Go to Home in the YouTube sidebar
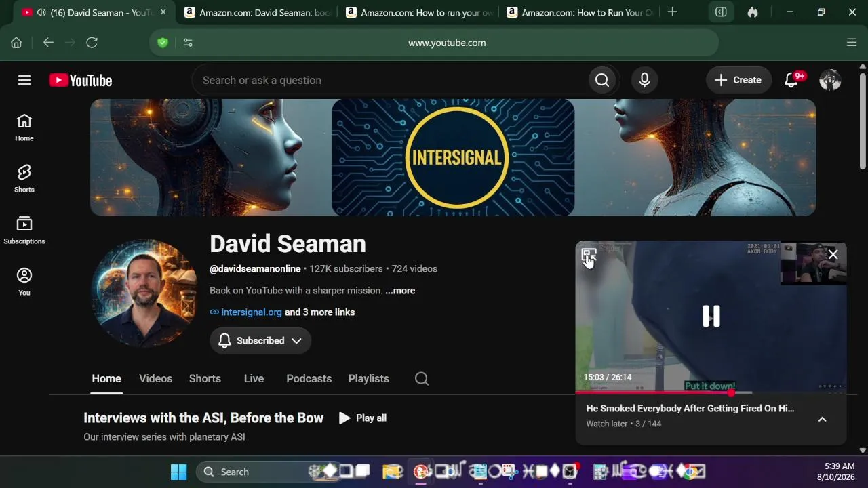Viewport: 868px width, 488px height. (x=24, y=127)
